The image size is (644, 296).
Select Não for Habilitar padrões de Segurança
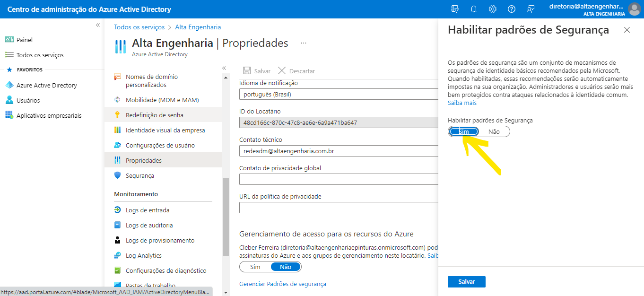[494, 131]
